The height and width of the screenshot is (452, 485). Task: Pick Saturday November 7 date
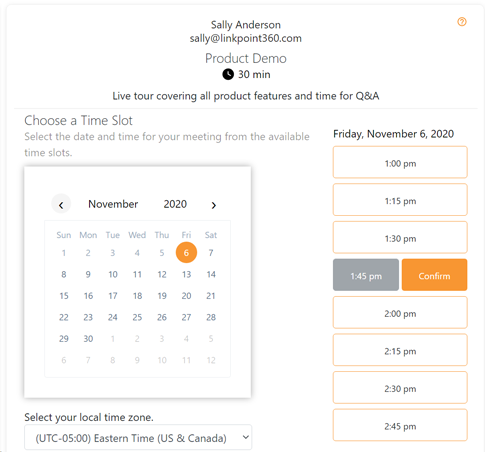point(211,253)
